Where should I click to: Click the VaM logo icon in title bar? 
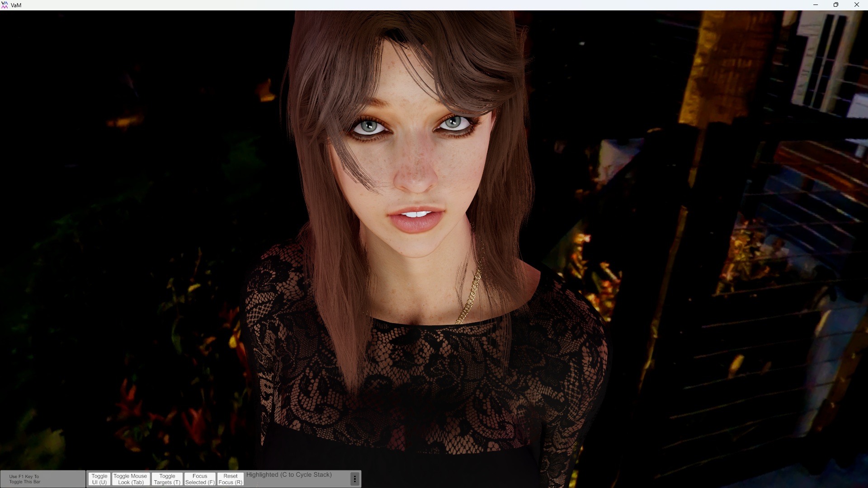[5, 5]
